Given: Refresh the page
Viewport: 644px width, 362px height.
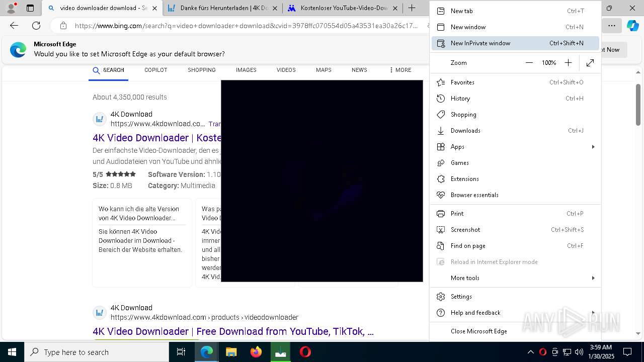Looking at the screenshot, I should 36,26.
